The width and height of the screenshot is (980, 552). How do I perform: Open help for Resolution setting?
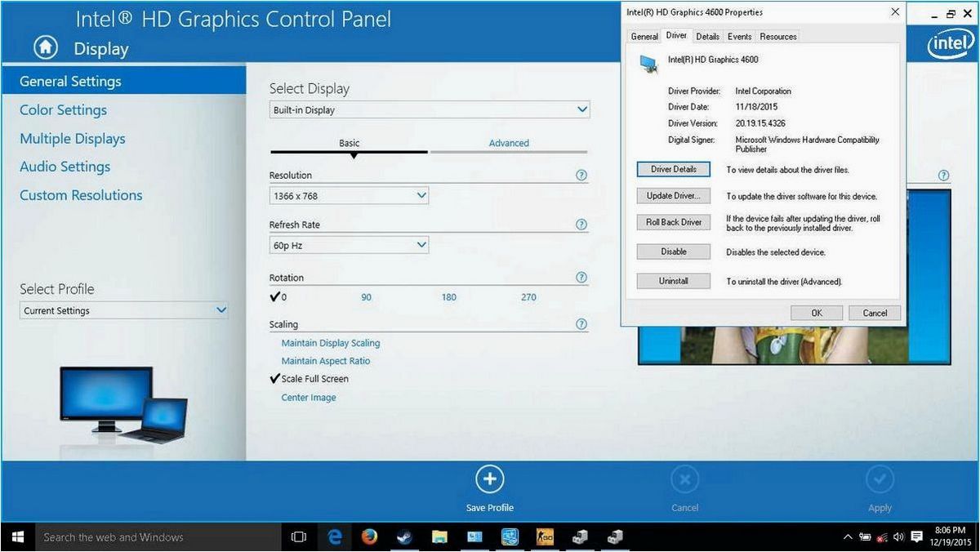pos(581,175)
